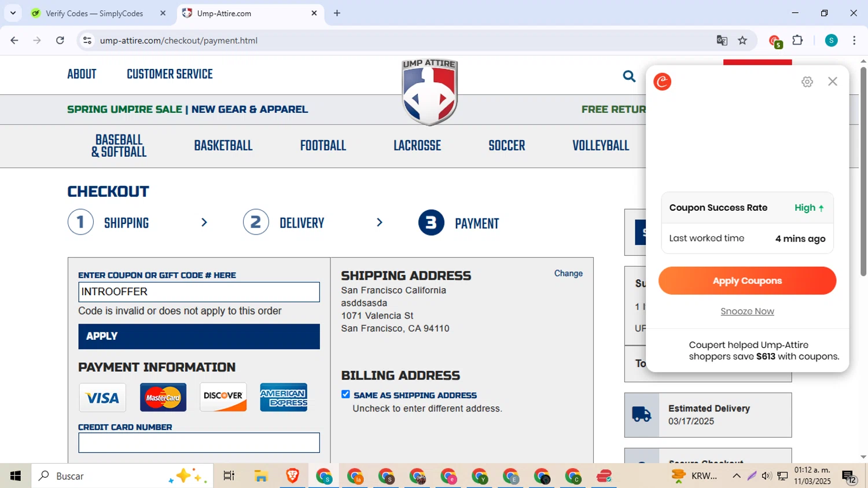868x488 pixels.
Task: Close the Coupert coupon popup
Action: tap(833, 82)
